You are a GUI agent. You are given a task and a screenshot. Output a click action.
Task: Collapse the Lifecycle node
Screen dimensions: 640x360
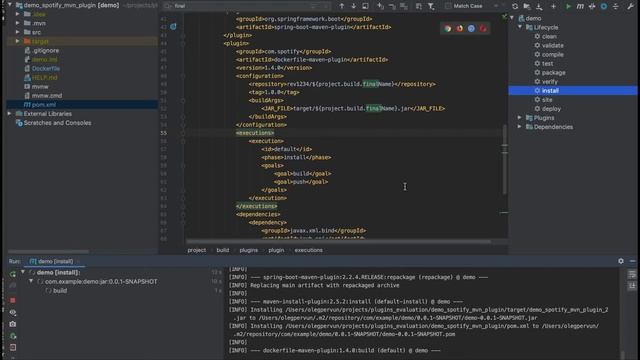point(520,27)
